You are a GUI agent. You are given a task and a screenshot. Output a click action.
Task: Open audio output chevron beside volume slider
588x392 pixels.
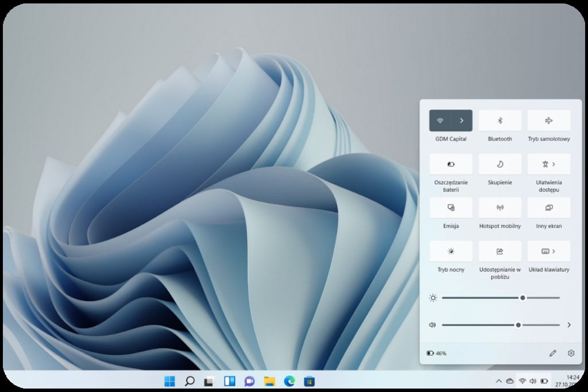tap(569, 325)
